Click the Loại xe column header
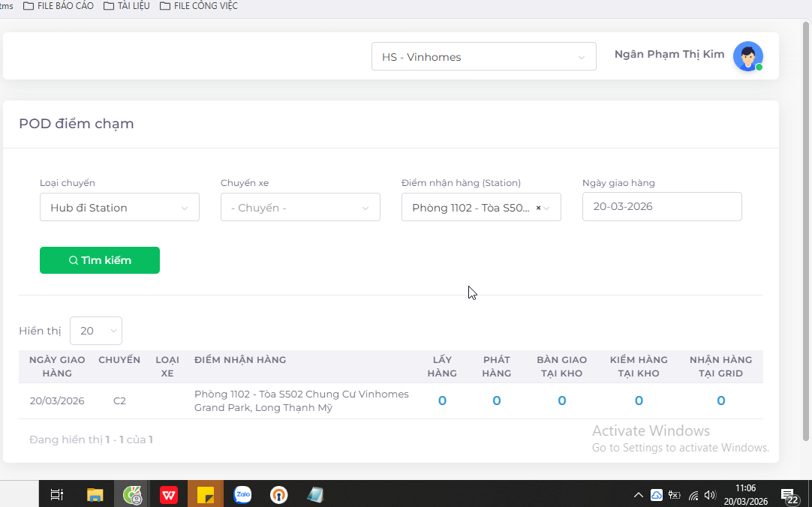The width and height of the screenshot is (812, 507). 167,366
